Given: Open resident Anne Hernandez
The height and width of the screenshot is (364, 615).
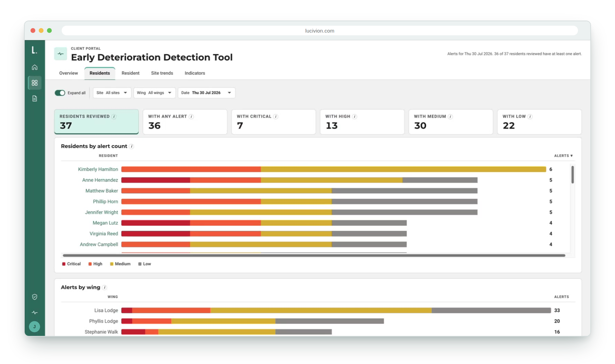Looking at the screenshot, I should click(x=100, y=180).
